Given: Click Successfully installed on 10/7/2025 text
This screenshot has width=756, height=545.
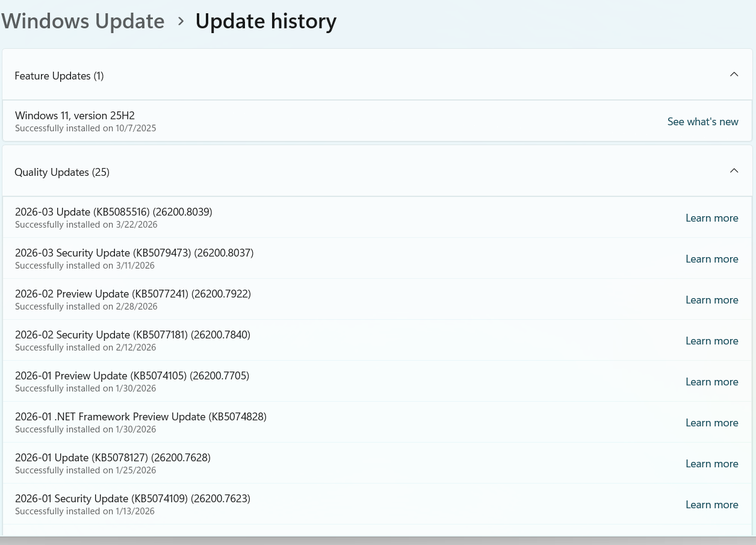Looking at the screenshot, I should coord(85,128).
